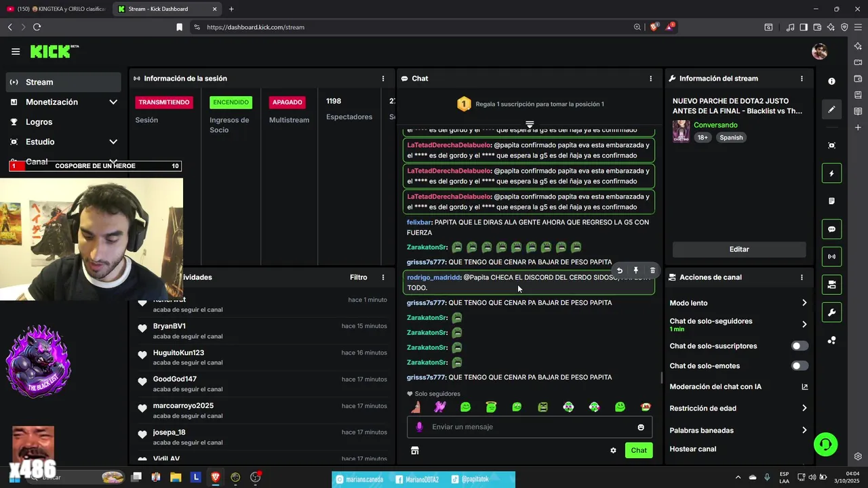
Task: Click the reply arrow on rodrigo_madridd message
Action: 619,270
